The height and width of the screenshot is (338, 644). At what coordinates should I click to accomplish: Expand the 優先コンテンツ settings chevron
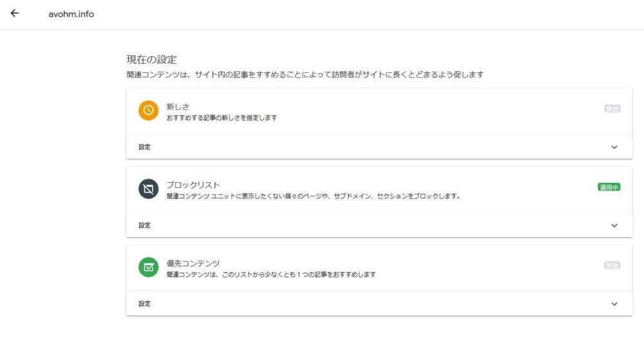[614, 304]
